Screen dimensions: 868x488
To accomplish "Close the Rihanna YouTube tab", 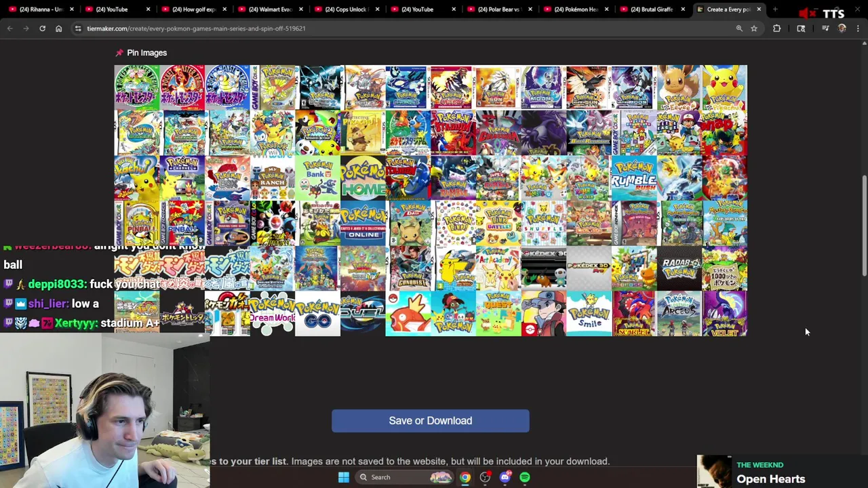I will [x=71, y=9].
